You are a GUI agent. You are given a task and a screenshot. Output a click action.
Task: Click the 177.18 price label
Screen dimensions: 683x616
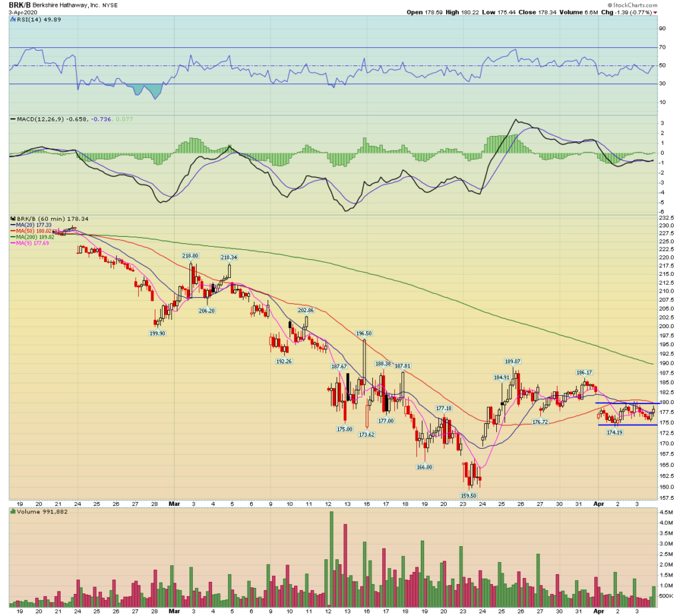pyautogui.click(x=444, y=409)
